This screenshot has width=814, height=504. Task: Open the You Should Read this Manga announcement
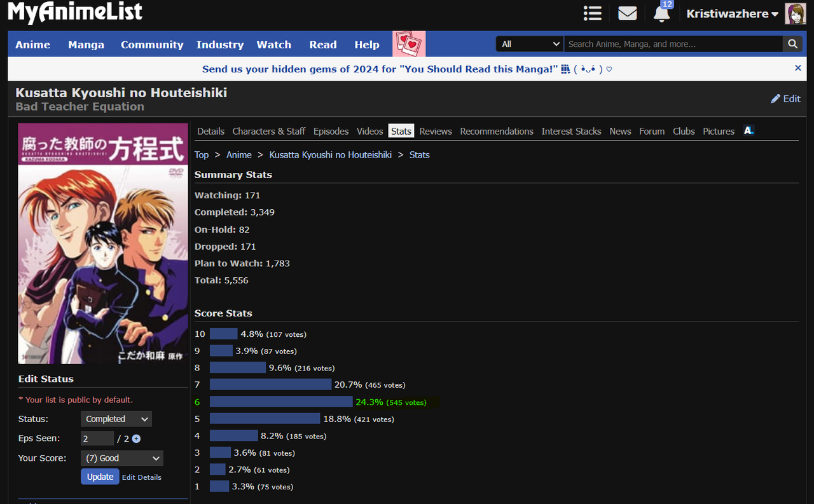(x=407, y=69)
